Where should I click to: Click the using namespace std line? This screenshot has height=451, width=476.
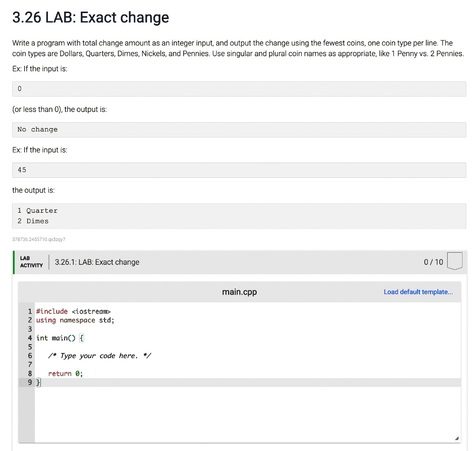tap(74, 320)
